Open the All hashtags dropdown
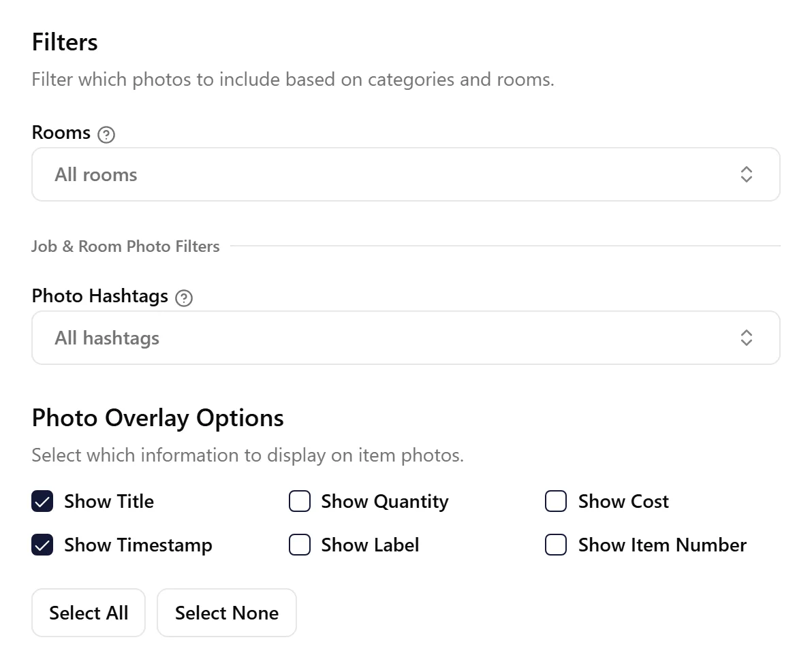The height and width of the screenshot is (659, 812). [406, 338]
